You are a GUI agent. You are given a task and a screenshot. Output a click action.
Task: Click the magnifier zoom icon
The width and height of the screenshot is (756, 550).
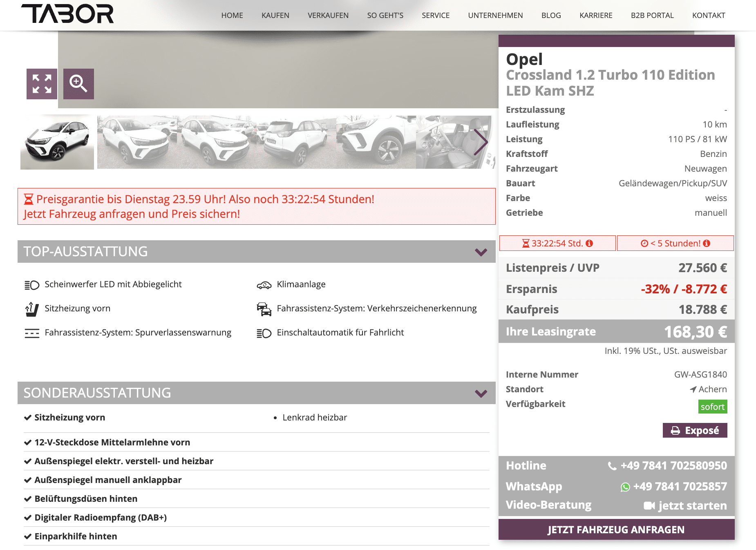(x=78, y=84)
